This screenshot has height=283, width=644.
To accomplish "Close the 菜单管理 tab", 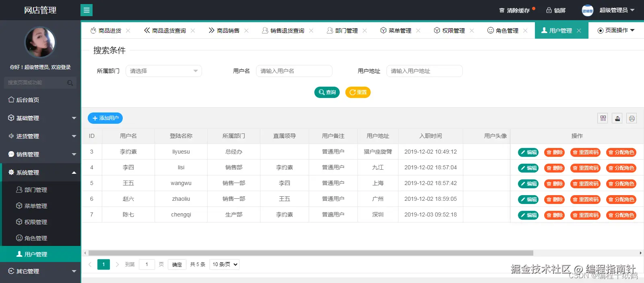I will (x=418, y=31).
